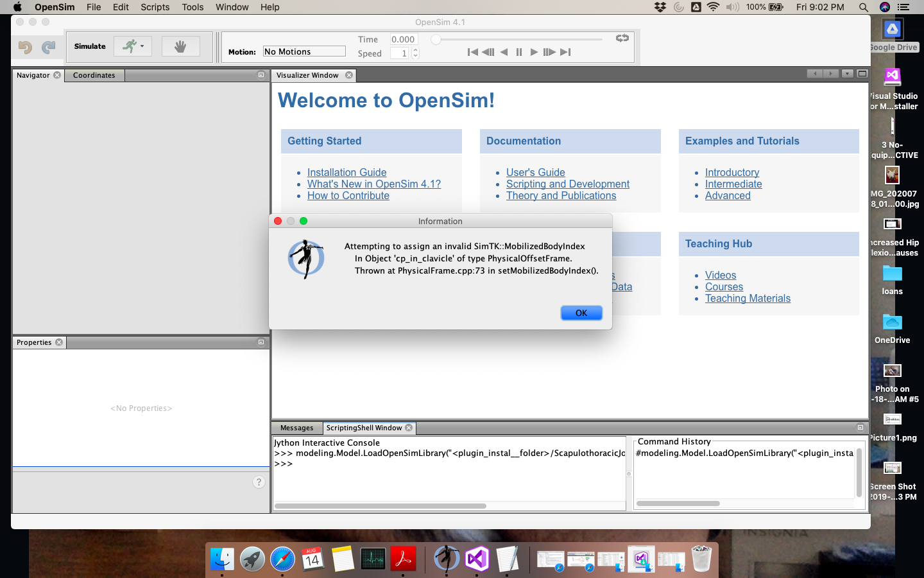
Task: Open the simulate run dropdown arrow
Action: [142, 46]
